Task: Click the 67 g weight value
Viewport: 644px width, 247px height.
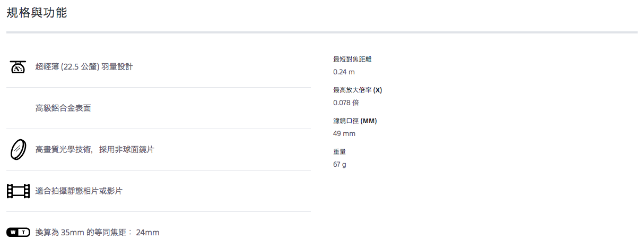Action: [340, 164]
